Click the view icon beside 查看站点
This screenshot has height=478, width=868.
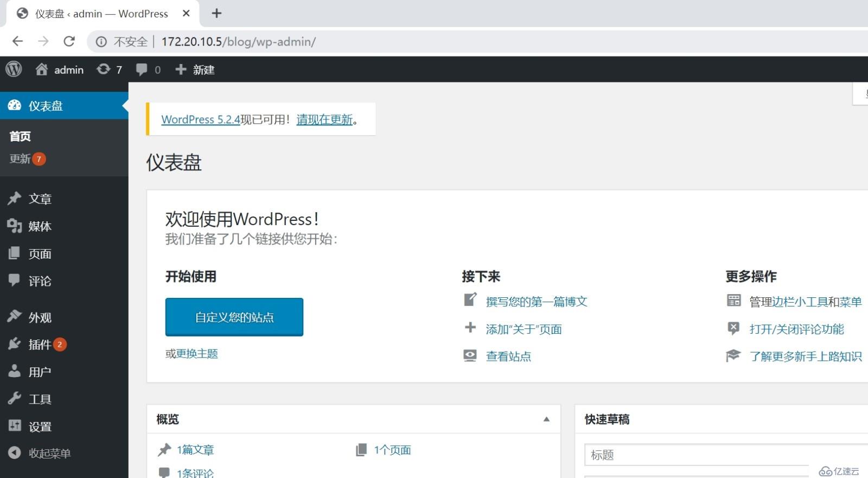[x=470, y=355]
